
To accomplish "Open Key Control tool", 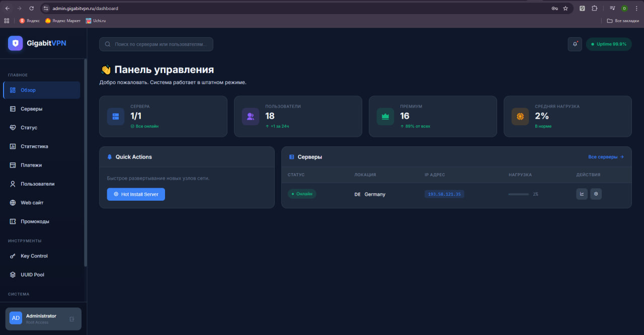I will (x=34, y=256).
